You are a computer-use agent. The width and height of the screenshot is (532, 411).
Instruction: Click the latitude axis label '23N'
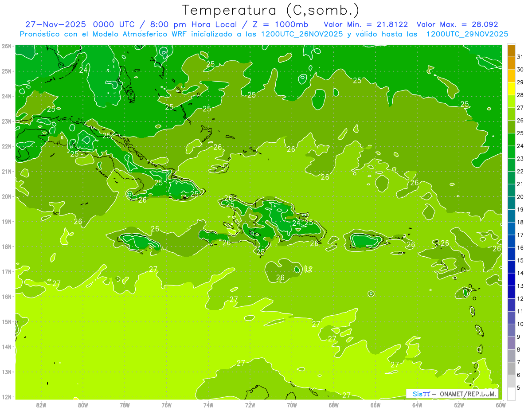pyautogui.click(x=6, y=121)
